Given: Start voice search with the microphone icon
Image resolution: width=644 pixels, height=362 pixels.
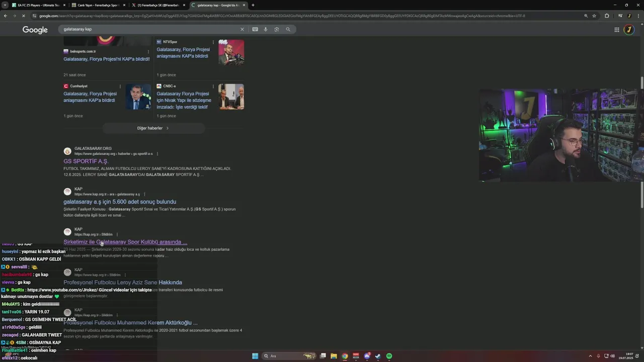Looking at the screenshot, I should click(266, 29).
